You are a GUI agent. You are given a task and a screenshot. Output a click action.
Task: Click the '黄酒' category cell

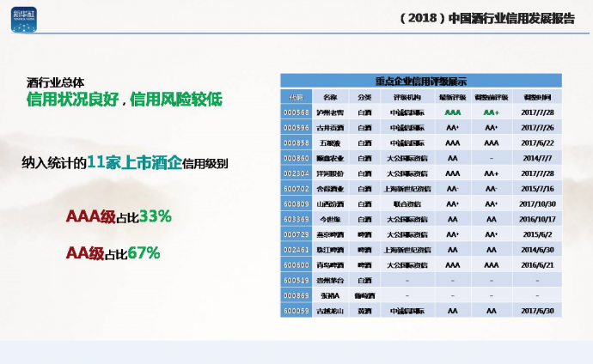pyautogui.click(x=364, y=311)
